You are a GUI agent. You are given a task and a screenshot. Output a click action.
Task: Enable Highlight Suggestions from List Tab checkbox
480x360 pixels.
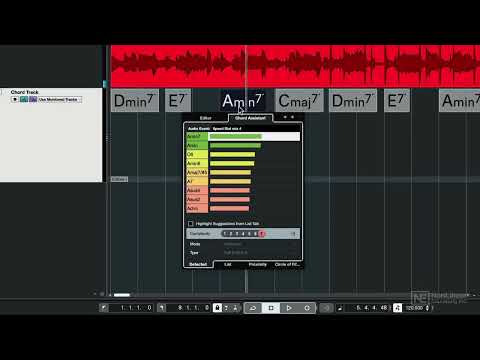191,223
